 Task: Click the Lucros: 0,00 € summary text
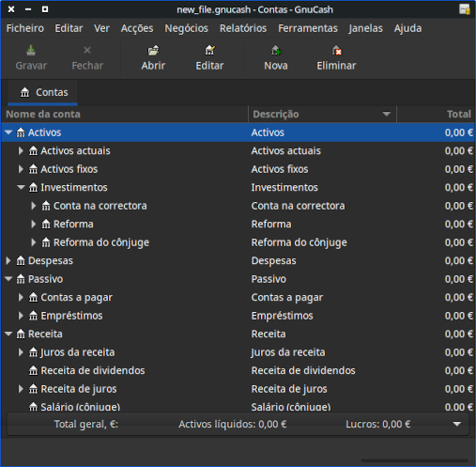378,424
